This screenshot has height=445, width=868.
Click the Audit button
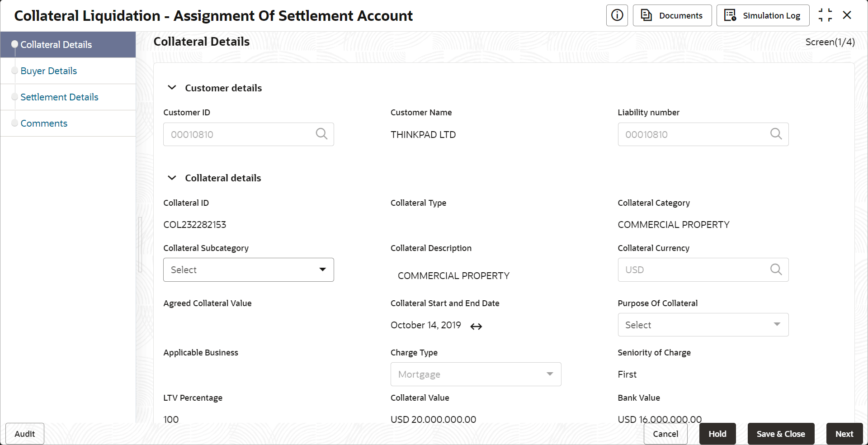coord(25,434)
